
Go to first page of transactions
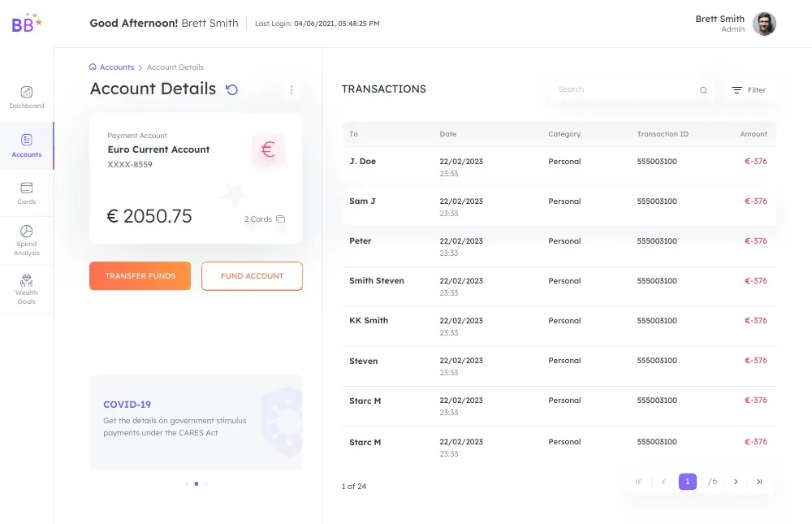[x=638, y=482]
